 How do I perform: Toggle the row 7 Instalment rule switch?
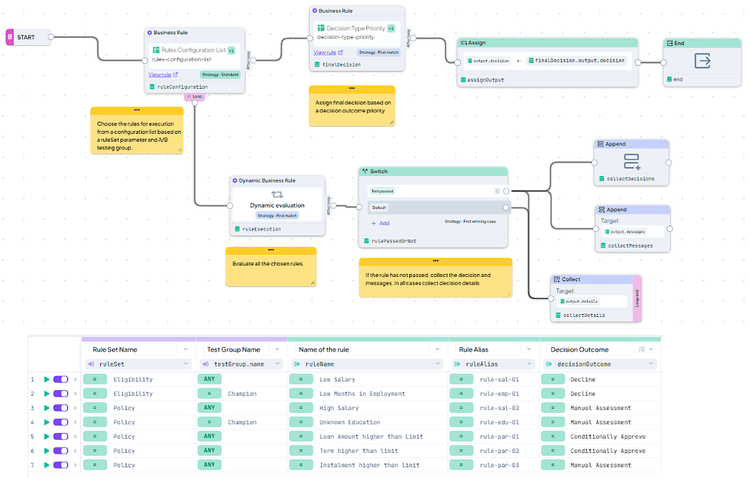(x=61, y=465)
